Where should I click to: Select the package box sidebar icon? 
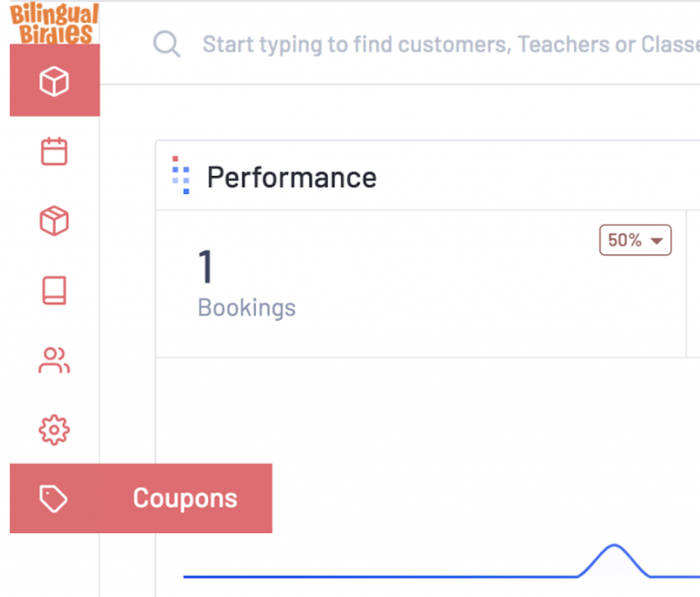coord(54,221)
